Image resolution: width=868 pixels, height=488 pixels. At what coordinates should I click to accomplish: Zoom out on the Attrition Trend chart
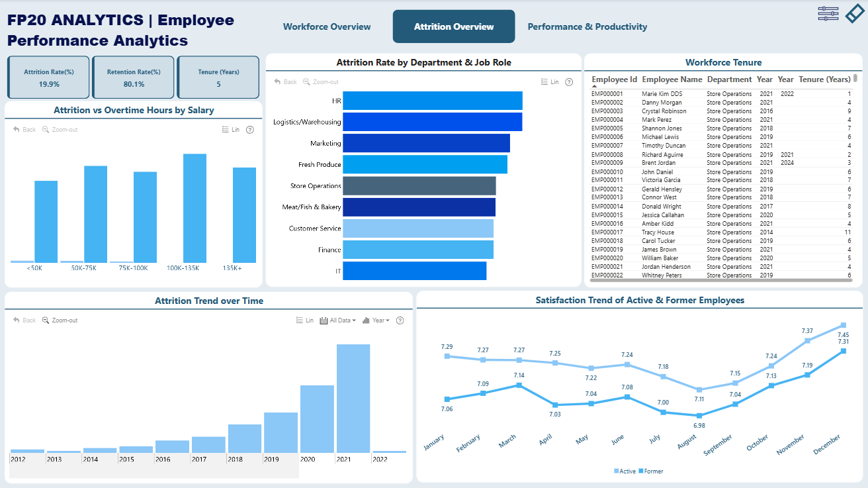pos(60,320)
